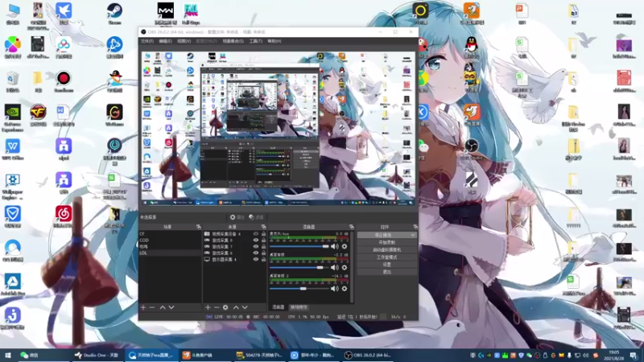Remove the selected source with the minus icon
Image resolution: width=644 pixels, height=362 pixels.
pos(217,307)
